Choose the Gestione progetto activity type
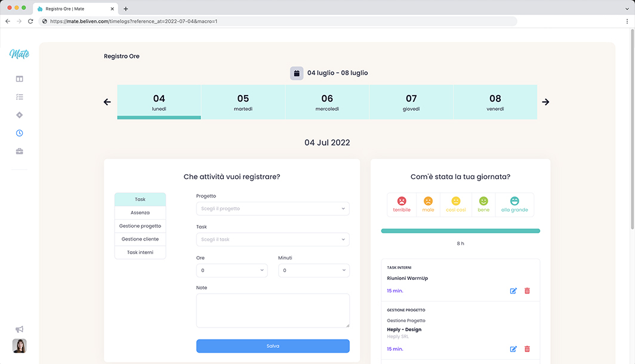Viewport: 635px width, 364px height. pyautogui.click(x=140, y=226)
